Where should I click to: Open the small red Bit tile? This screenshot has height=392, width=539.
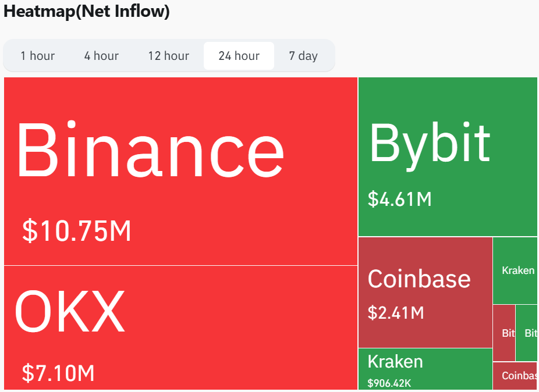(504, 333)
